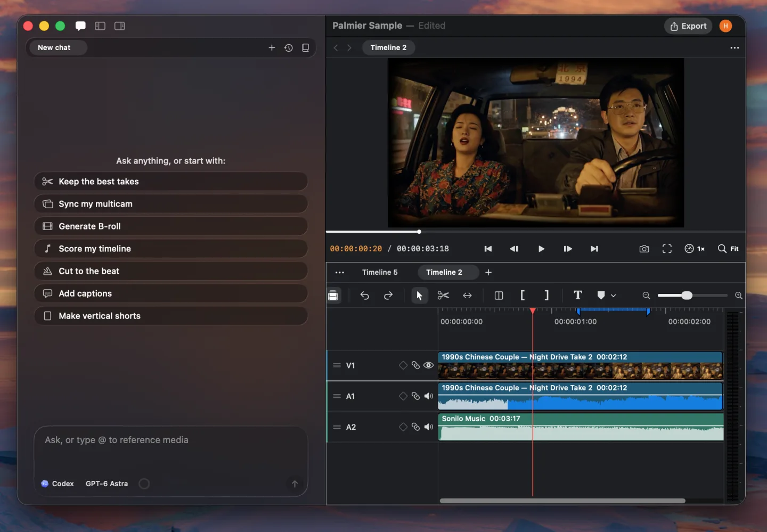Select the slip double-arrow tool

coord(467,296)
